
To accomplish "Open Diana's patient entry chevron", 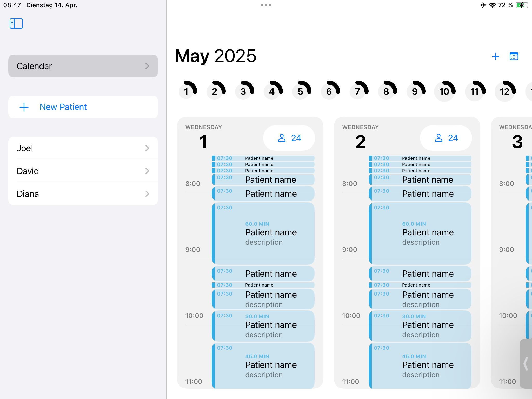I will coord(147,194).
